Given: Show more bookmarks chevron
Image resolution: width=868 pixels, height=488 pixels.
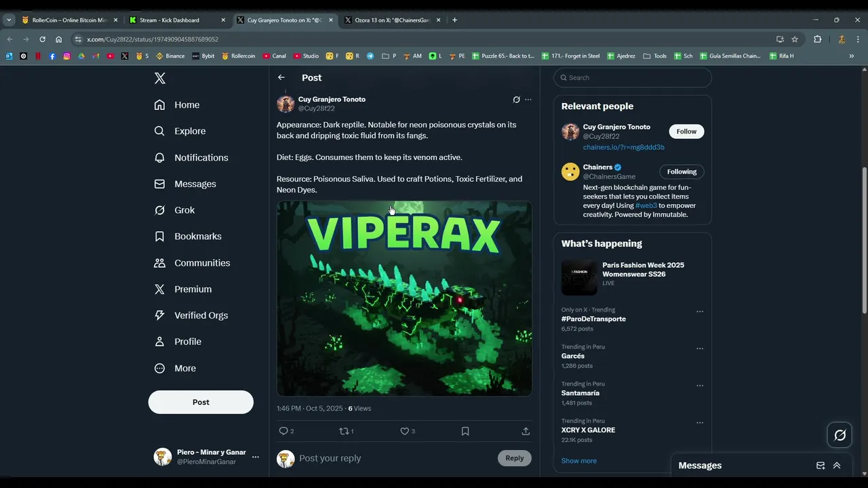Looking at the screenshot, I should [852, 56].
